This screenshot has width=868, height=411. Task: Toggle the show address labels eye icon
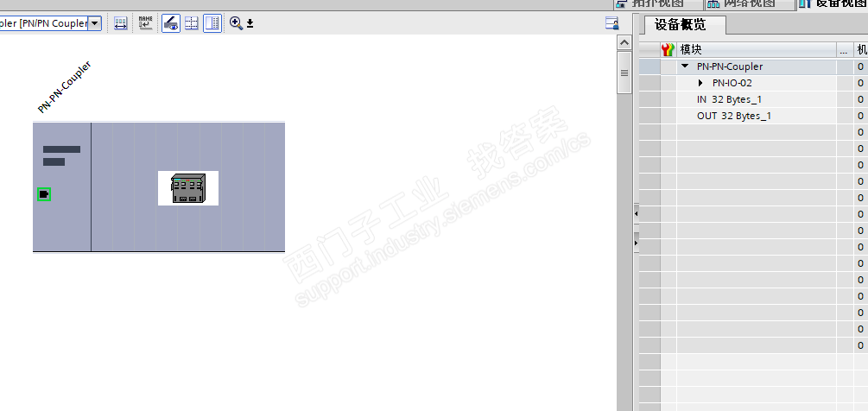(x=171, y=23)
